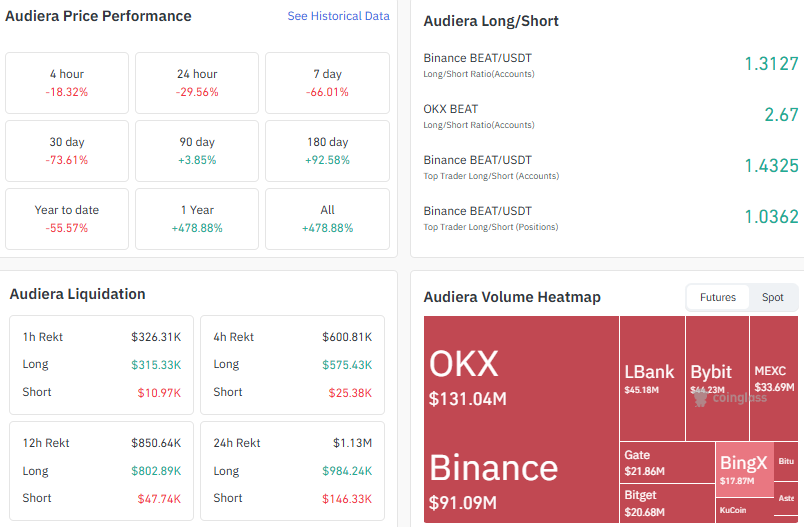Click the 1h Short value $10.97K
This screenshot has width=804, height=527.
coord(159,393)
